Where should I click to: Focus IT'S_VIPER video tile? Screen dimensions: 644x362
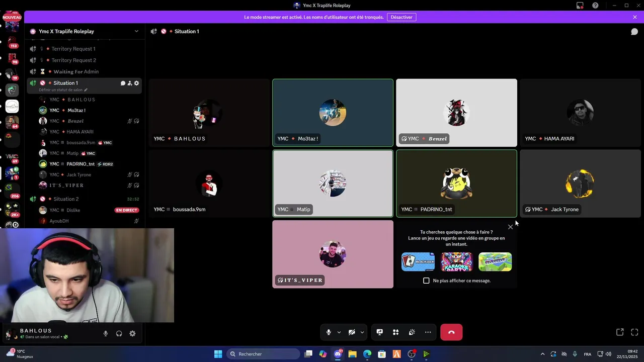pyautogui.click(x=333, y=254)
